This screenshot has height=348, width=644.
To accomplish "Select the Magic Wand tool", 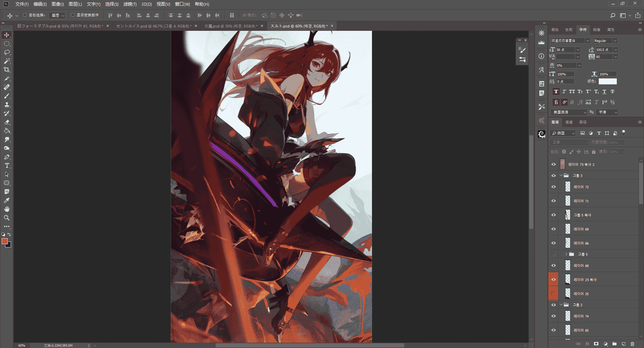I will [x=7, y=61].
